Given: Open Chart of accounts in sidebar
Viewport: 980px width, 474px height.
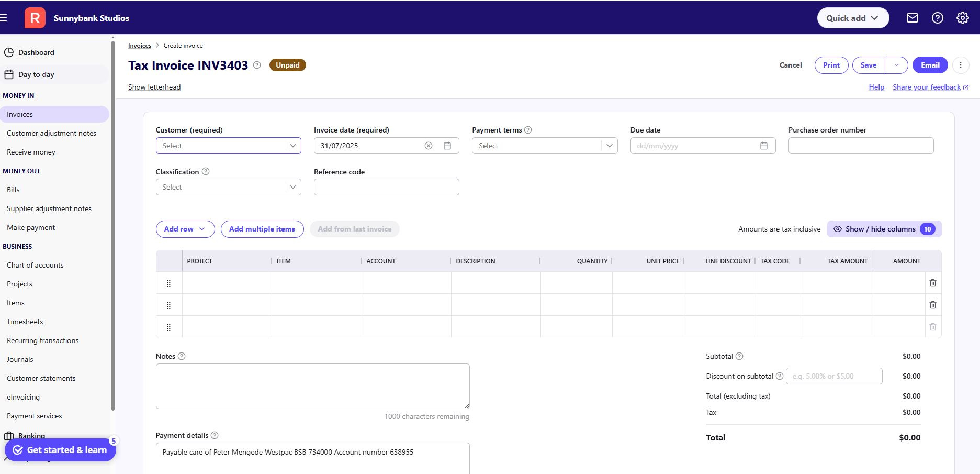Looking at the screenshot, I should click(35, 265).
